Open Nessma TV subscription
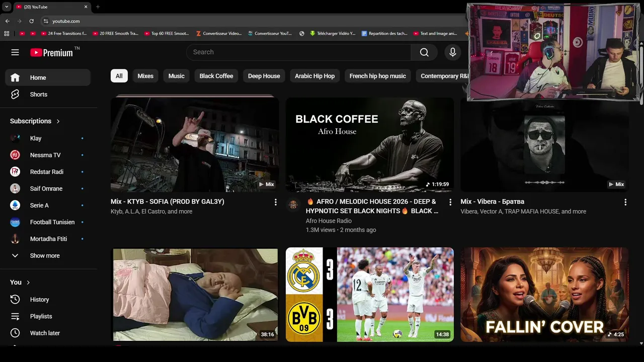 point(48,155)
